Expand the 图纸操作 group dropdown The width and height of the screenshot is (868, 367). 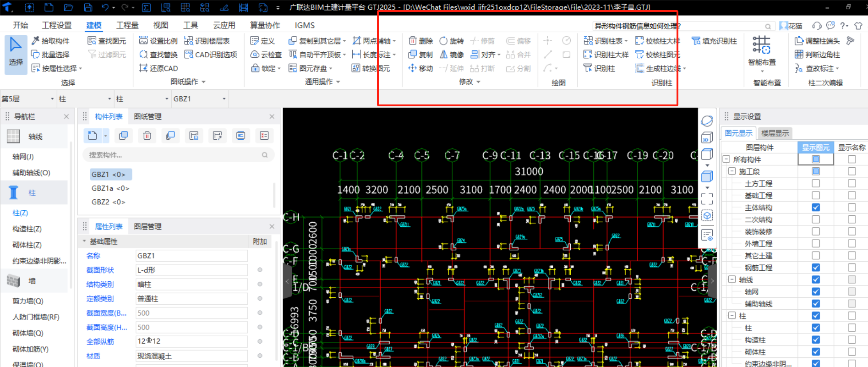(203, 82)
